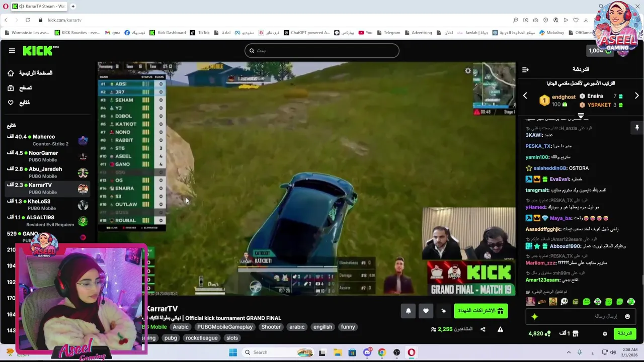Image resolution: width=644 pixels, height=362 pixels.
Task: Click the Shooter tag
Action: (271, 327)
